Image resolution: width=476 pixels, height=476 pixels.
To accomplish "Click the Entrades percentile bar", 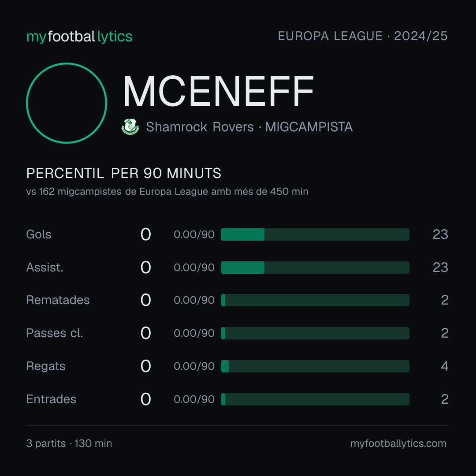I will 315,399.
